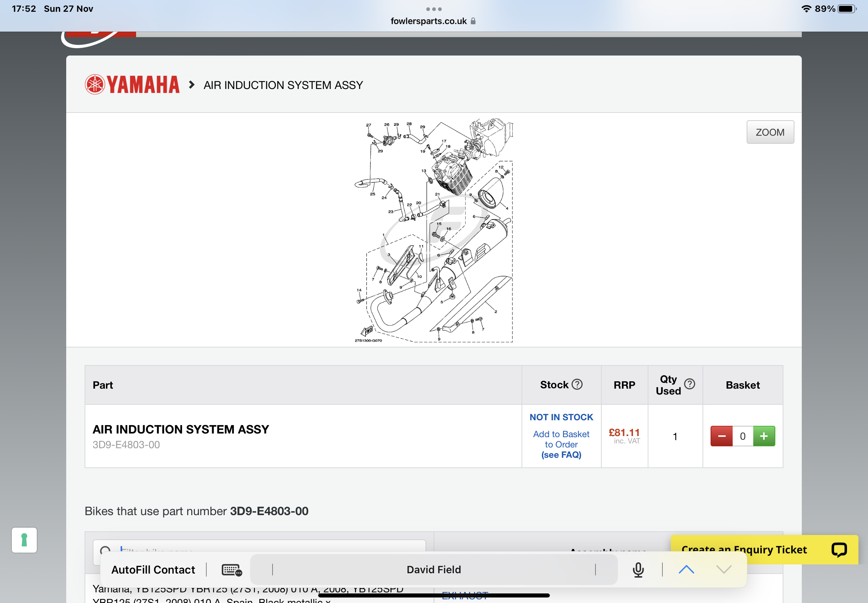Click part number 3D9-E4803-00 text

tap(126, 444)
